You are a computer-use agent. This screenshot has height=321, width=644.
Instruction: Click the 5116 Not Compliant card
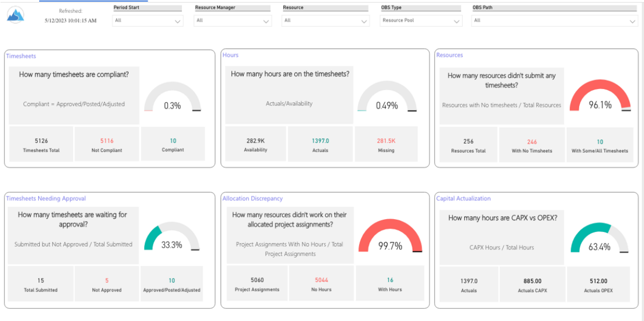click(106, 144)
